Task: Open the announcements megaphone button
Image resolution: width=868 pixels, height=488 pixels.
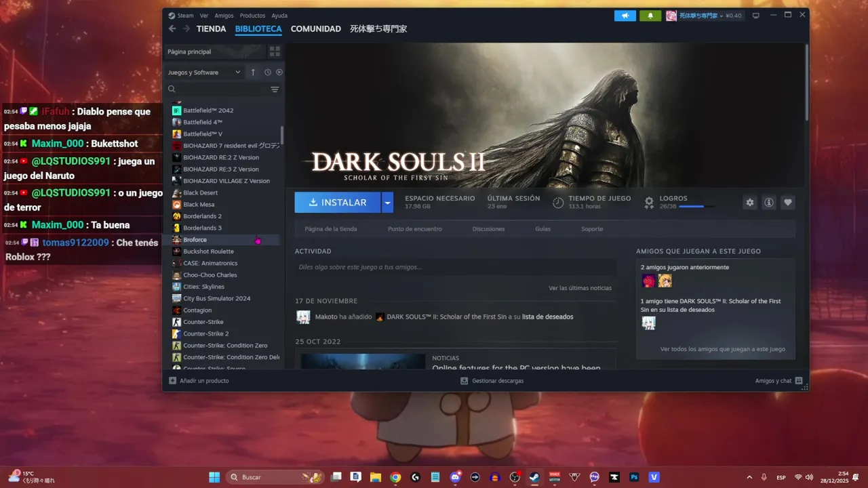Action: pos(625,16)
